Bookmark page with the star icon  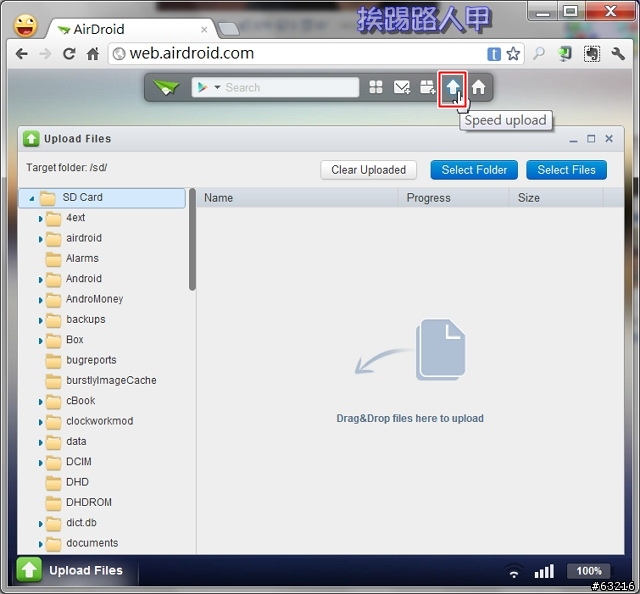click(x=513, y=54)
